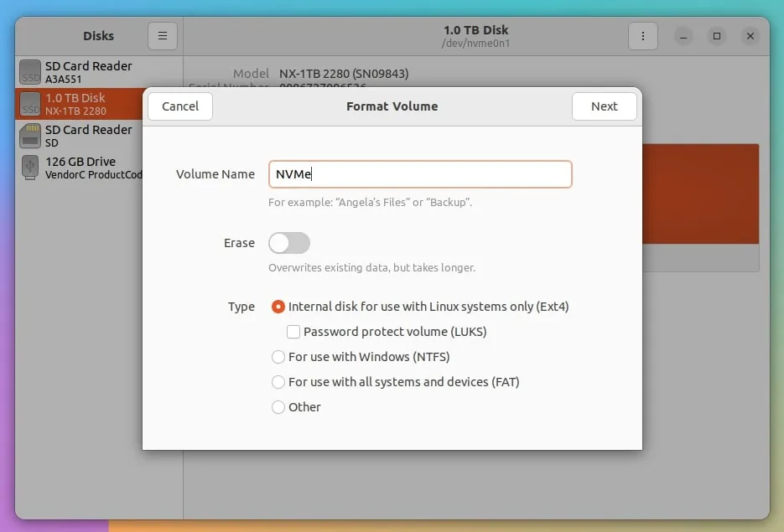784x532 pixels.
Task: Select the FAT all systems option
Action: pyautogui.click(x=278, y=382)
